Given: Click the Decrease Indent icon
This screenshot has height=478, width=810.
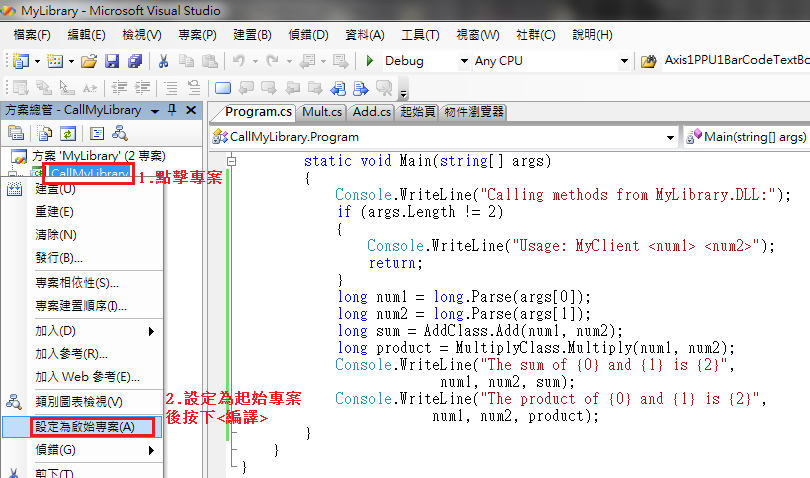Looking at the screenshot, I should click(119, 88).
